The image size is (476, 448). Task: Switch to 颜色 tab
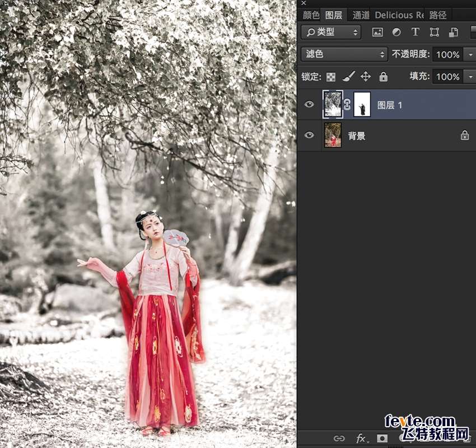[x=311, y=15]
